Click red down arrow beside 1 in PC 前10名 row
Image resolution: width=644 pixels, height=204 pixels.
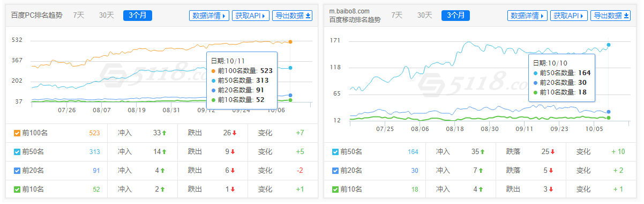[x=233, y=190]
